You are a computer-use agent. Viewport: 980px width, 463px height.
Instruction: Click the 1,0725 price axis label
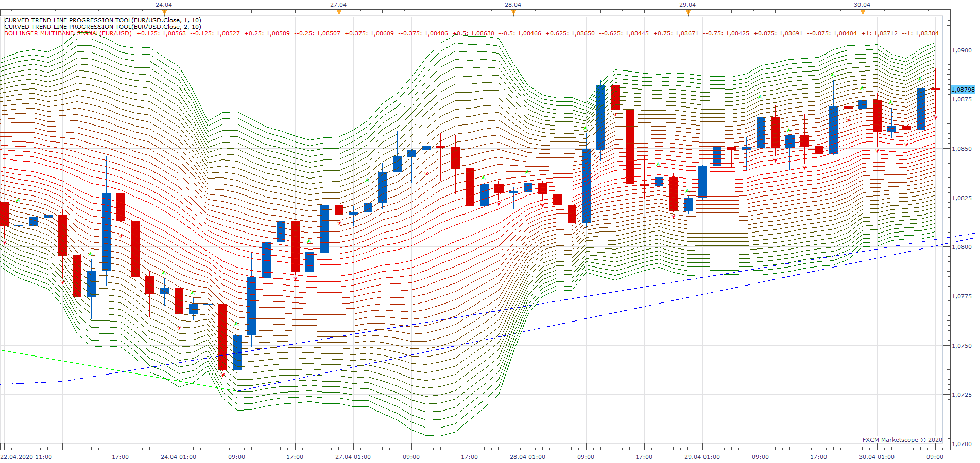(x=962, y=395)
